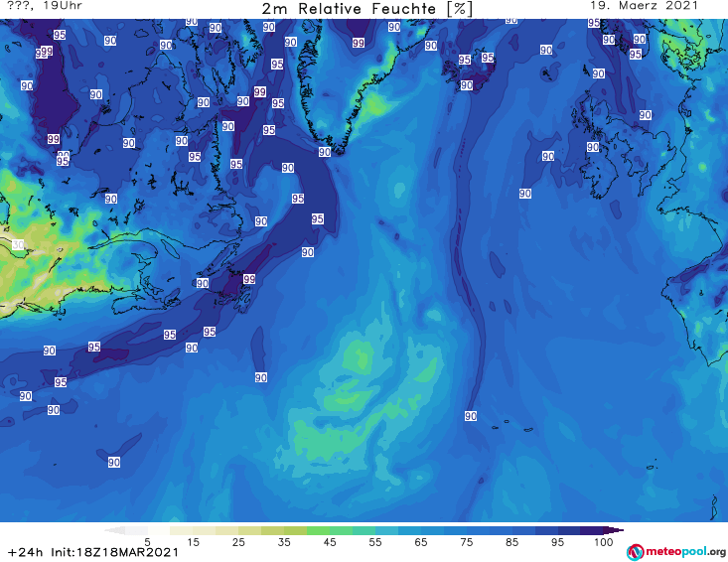
Task: Click the 30 contour label on the map
Action: tap(18, 244)
